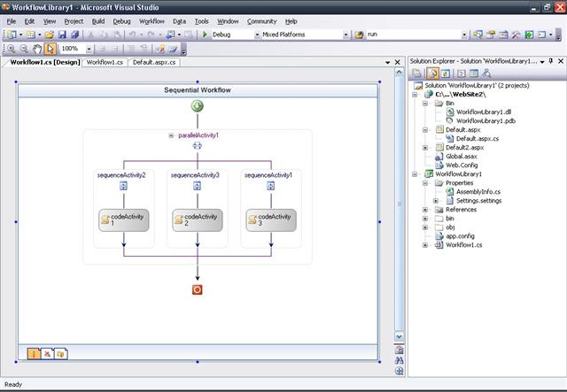Viewport: 567px width, 392px height.
Task: Switch to the View SequentialWorkflow button
Action: coord(34,353)
